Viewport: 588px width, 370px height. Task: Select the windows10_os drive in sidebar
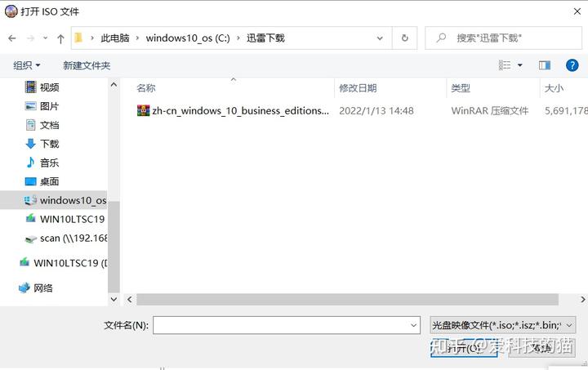tap(54, 200)
